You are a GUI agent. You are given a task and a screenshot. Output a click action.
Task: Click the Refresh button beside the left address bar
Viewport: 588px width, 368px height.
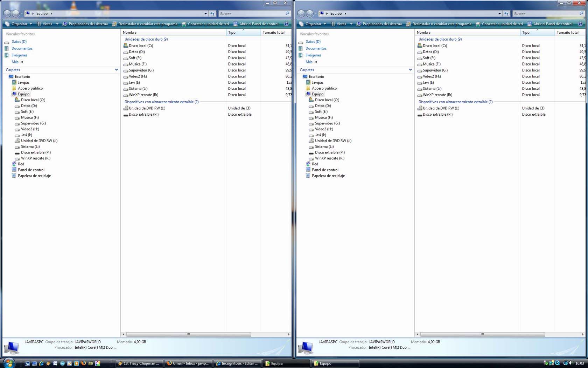click(x=212, y=14)
